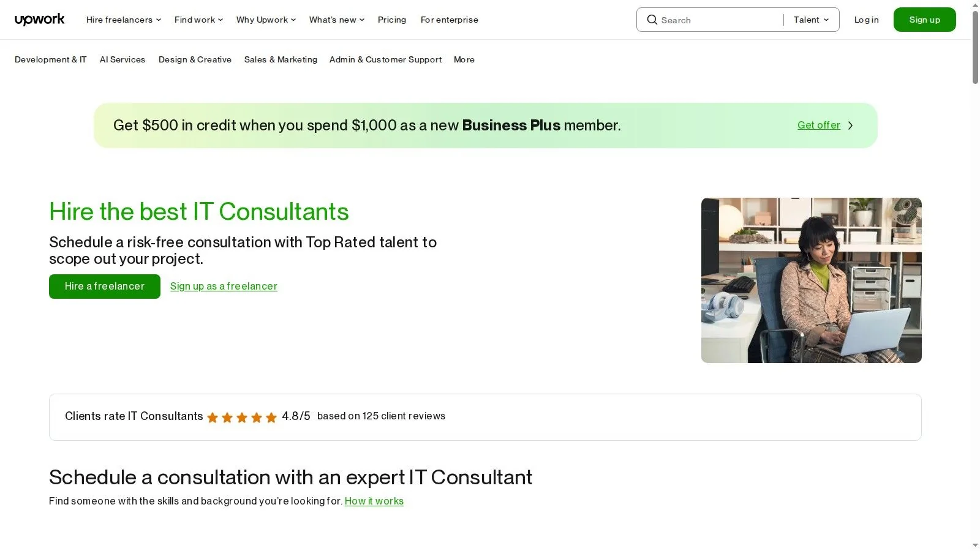Click the middle star of the rating row
This screenshot has height=551, width=980.
[242, 417]
